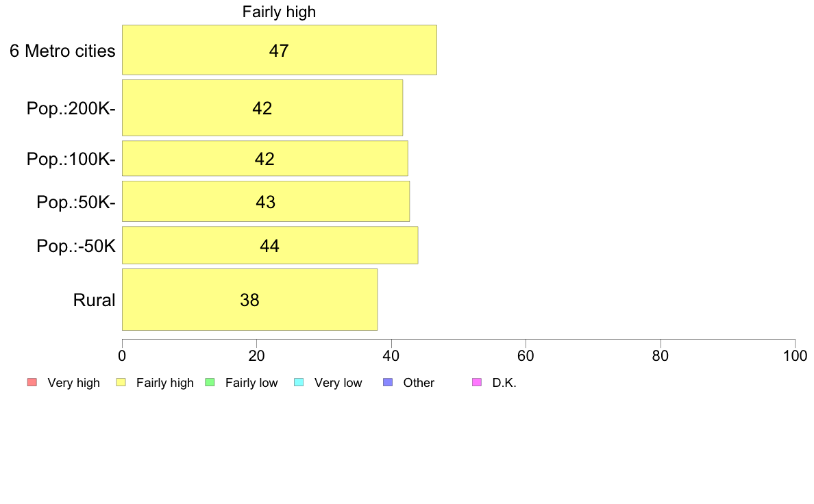Click the Other blue legend swatch
The height and width of the screenshot is (504, 814).
coord(388,383)
